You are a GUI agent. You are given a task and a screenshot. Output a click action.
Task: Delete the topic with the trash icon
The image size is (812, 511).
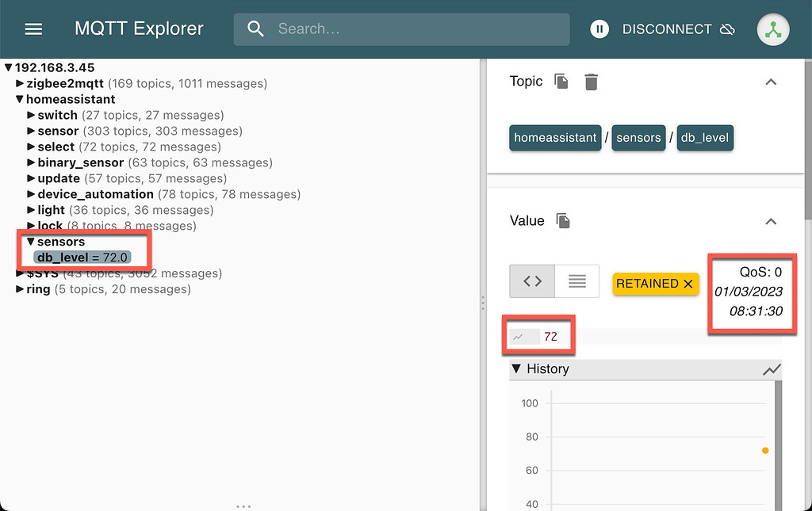click(x=591, y=82)
